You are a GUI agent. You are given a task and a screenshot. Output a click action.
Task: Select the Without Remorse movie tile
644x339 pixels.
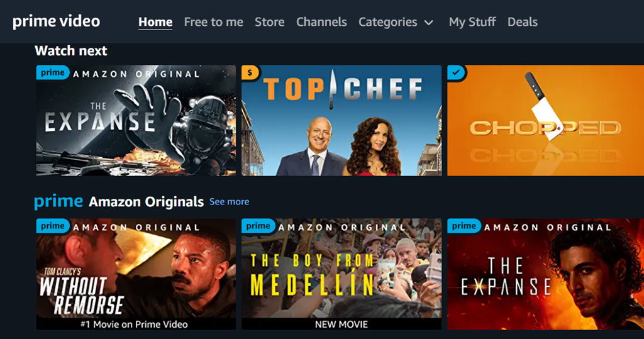(x=136, y=274)
